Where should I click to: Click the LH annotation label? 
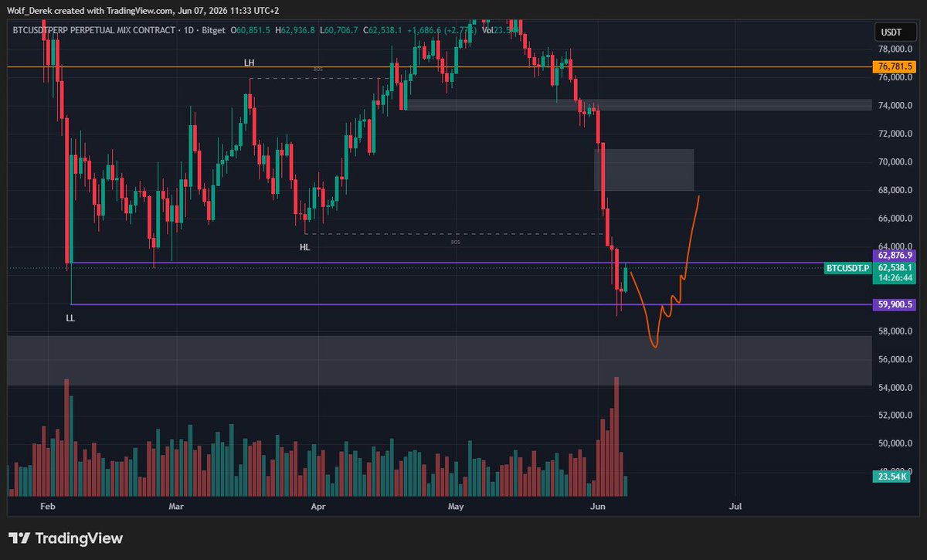[x=249, y=63]
